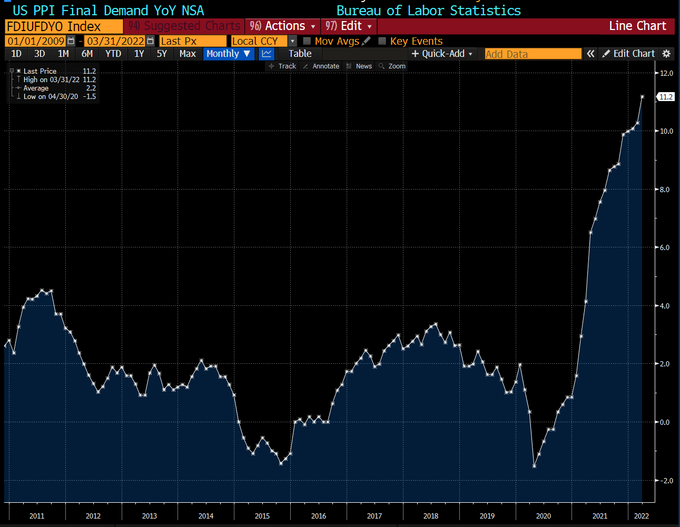The width and height of the screenshot is (680, 527).
Task: Enable the Mov Avgs checkbox
Action: 307,41
